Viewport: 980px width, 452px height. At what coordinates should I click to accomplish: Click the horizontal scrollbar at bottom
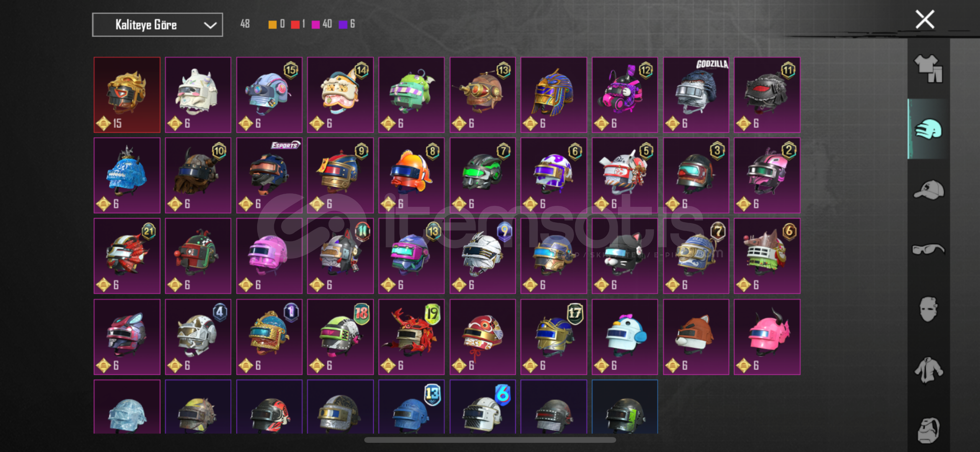[x=490, y=440]
